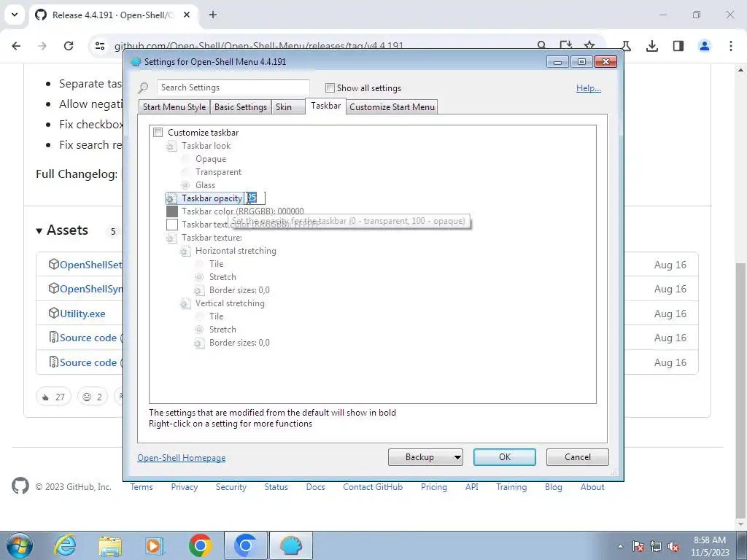Click the search magnifier icon in Settings dialog

point(143,88)
